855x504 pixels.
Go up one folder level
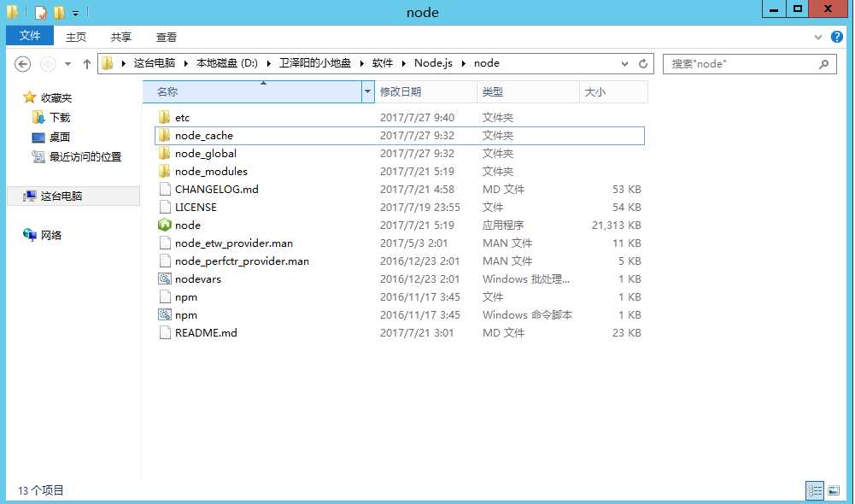(x=87, y=64)
